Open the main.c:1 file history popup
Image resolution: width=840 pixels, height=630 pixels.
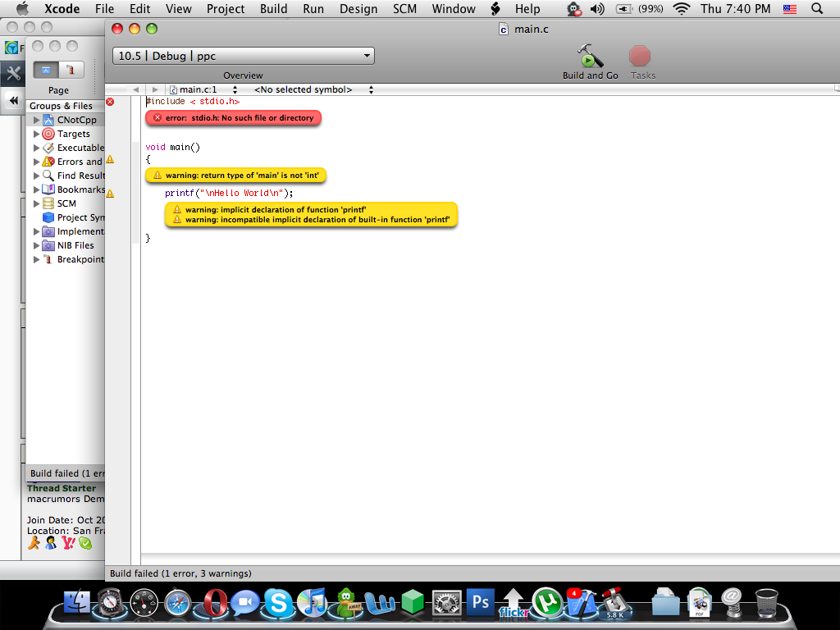[x=203, y=89]
